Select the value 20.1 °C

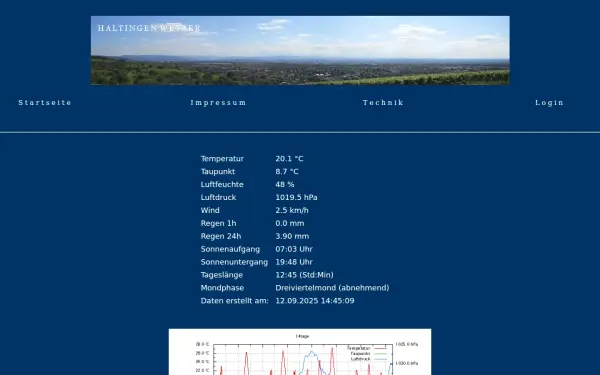click(x=289, y=158)
